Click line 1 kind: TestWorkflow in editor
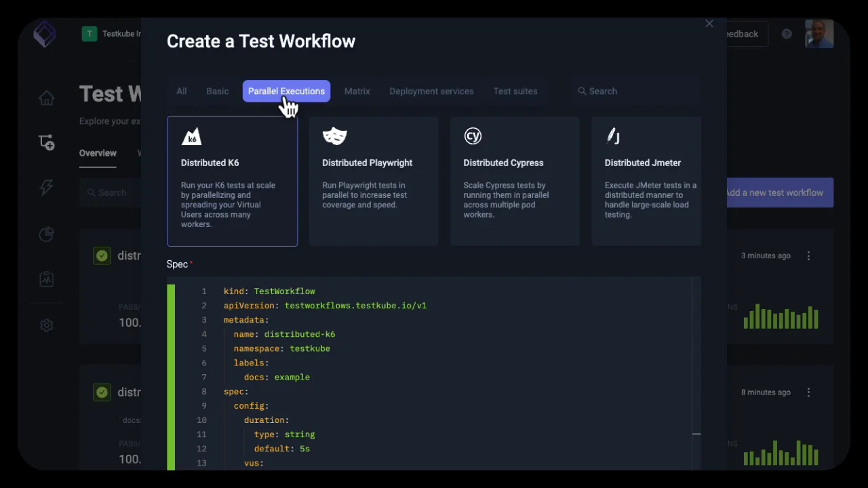 [x=269, y=291]
